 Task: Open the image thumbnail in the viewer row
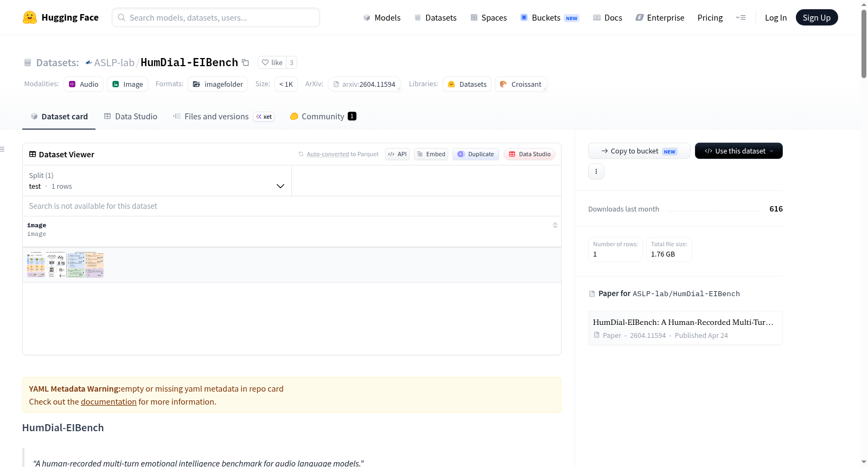tap(65, 265)
